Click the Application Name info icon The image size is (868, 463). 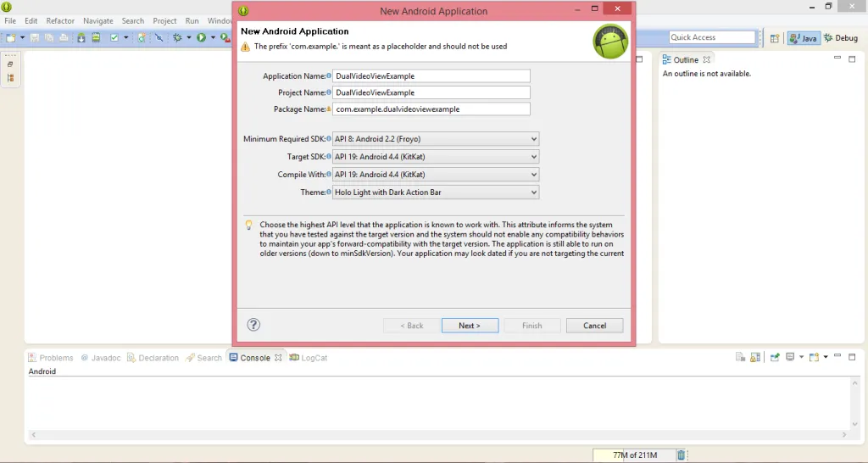(329, 75)
